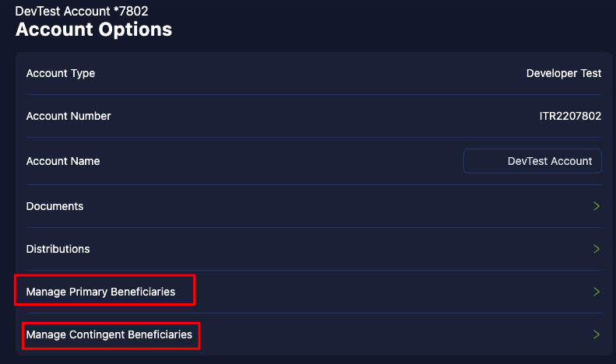Select the Account Name label
This screenshot has width=616, height=364.
click(x=63, y=161)
